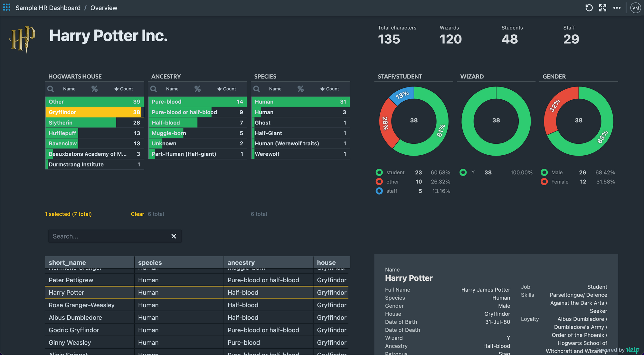Click the Overview breadcrumb item
Screen dimensions: 644x355
[104, 8]
